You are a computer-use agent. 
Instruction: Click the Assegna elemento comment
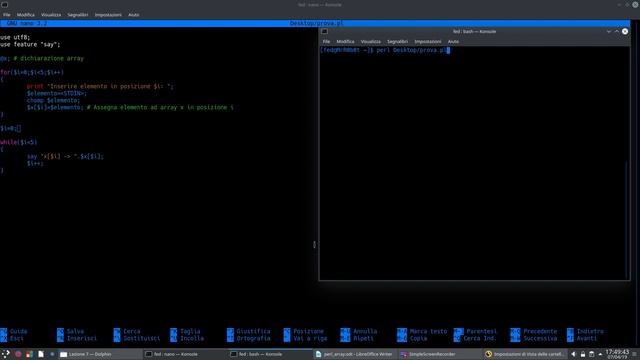(x=160, y=107)
